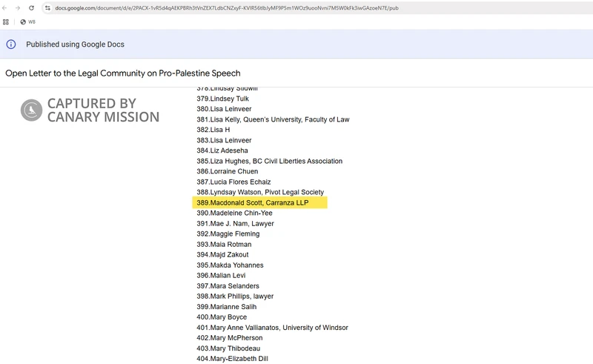593x364 pixels.
Task: Select entry 399 Marianne Salih
Action: [x=227, y=307]
